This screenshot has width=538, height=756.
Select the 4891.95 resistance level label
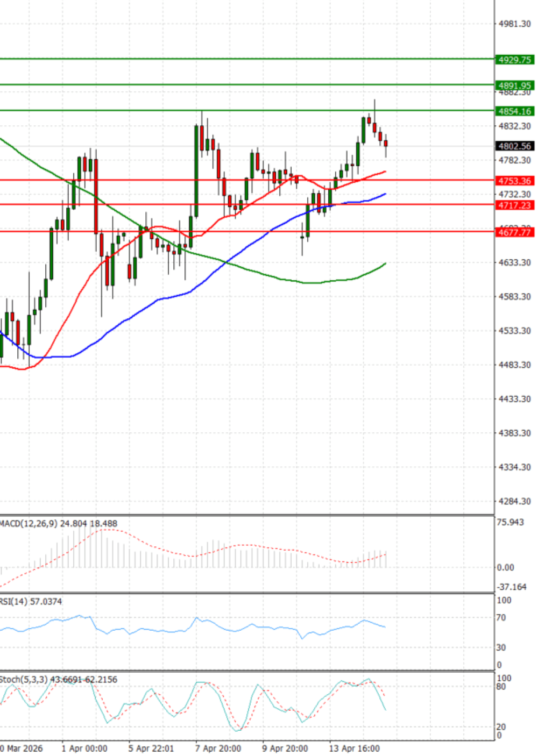coord(514,85)
